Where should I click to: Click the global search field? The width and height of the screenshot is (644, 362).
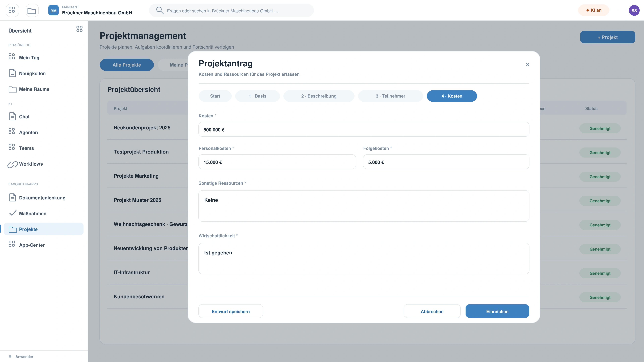(231, 10)
